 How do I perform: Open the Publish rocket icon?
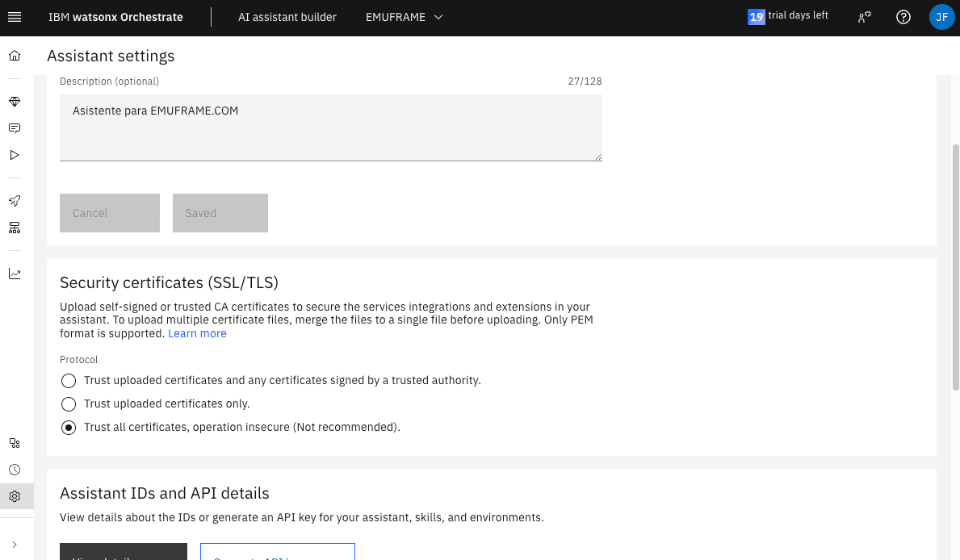coord(15,201)
